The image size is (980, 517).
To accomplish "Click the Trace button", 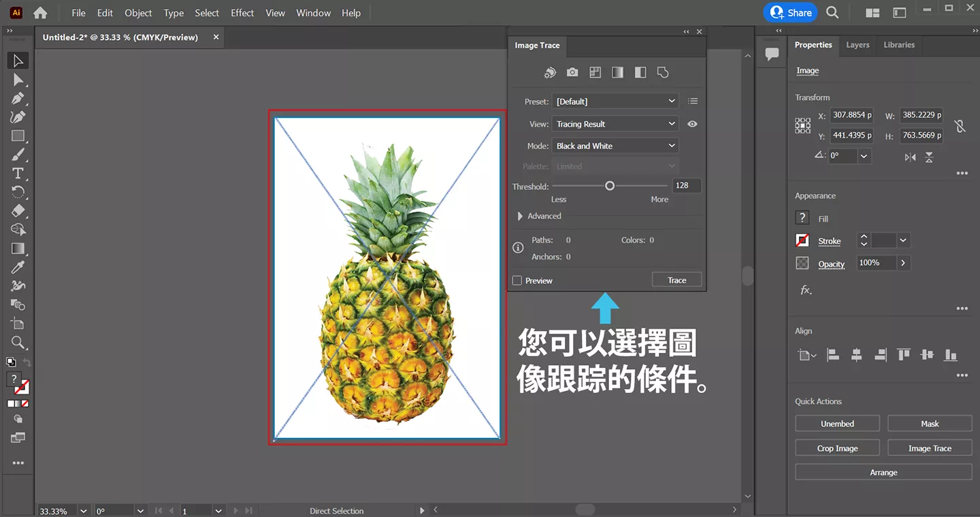I will click(676, 280).
